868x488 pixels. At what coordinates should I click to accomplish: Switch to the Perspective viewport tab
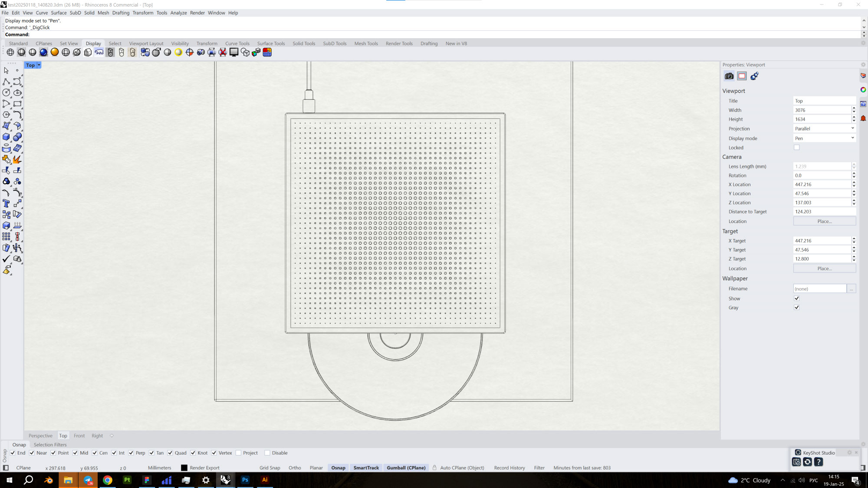(40, 436)
